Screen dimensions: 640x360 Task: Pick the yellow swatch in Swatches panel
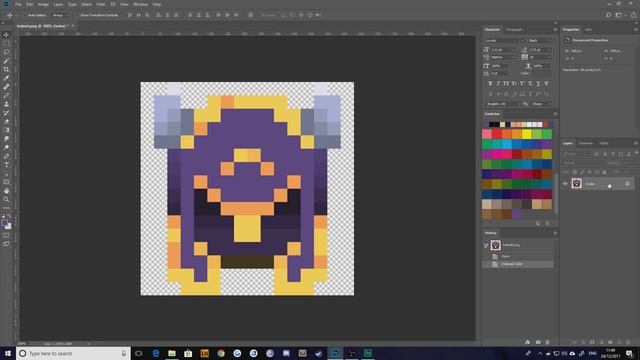tap(527, 134)
